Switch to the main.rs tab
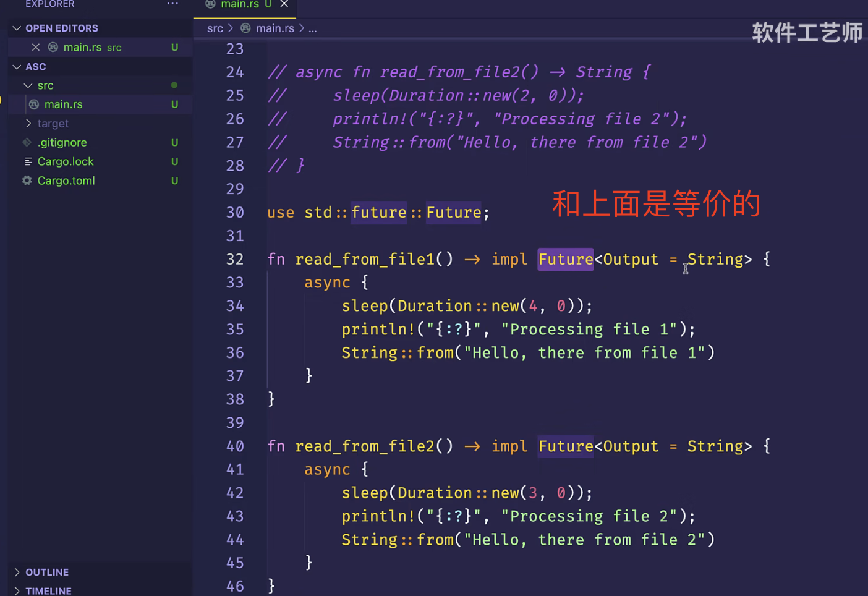This screenshot has width=868, height=596. (x=240, y=4)
